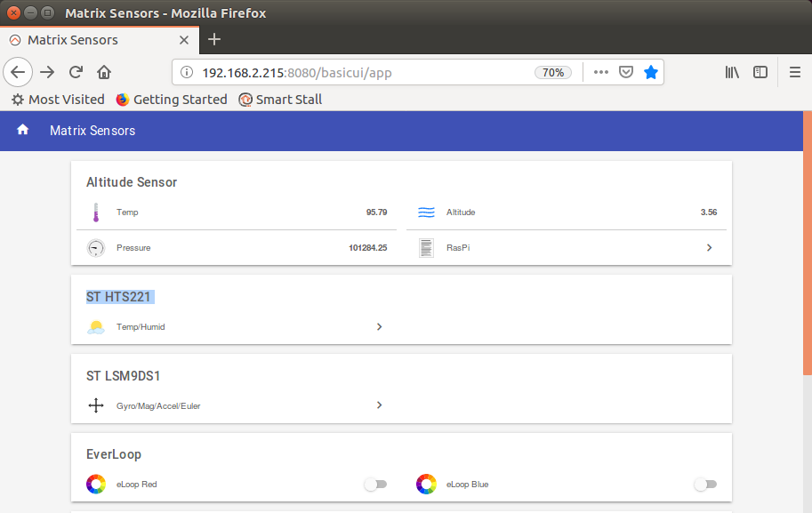Click the blue waves Altitude icon
The image size is (812, 513).
point(426,212)
